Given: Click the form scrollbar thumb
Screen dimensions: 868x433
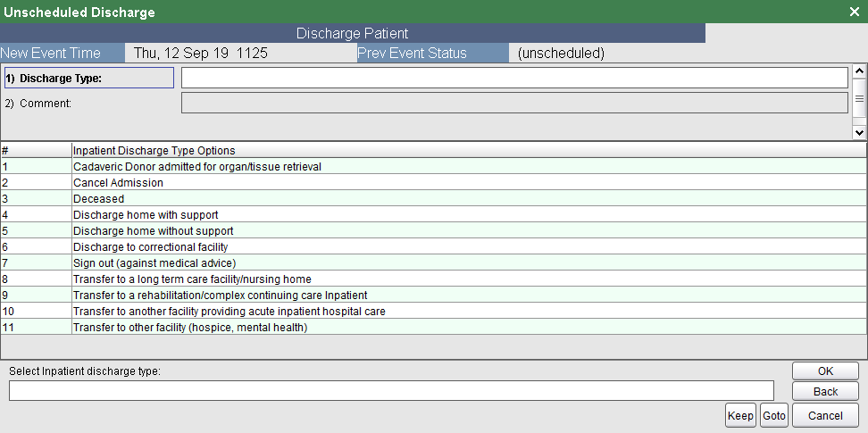Looking at the screenshot, I should [x=859, y=98].
